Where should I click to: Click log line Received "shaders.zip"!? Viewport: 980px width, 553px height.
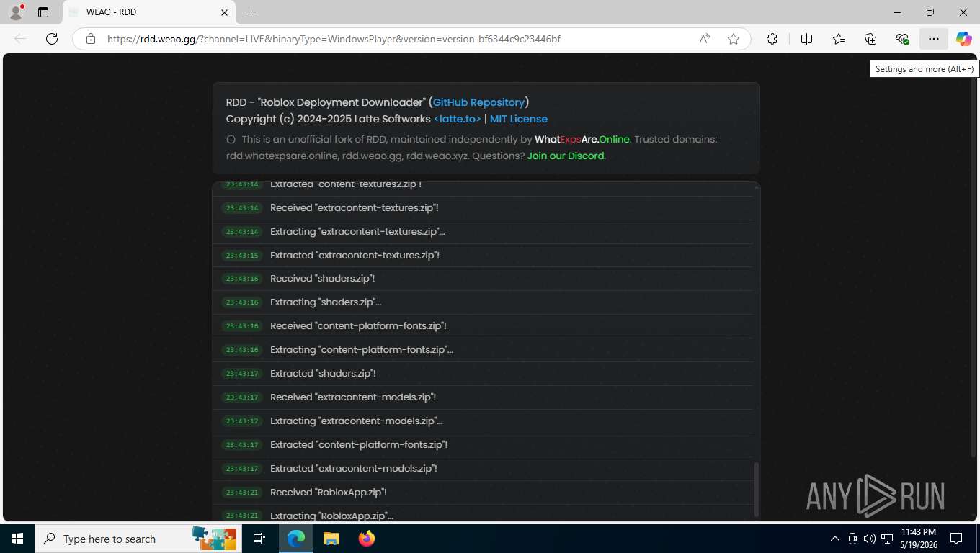click(x=322, y=279)
